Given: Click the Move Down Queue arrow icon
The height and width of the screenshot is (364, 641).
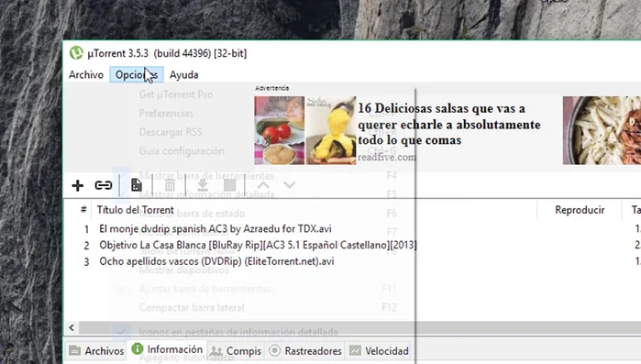Looking at the screenshot, I should tap(290, 185).
